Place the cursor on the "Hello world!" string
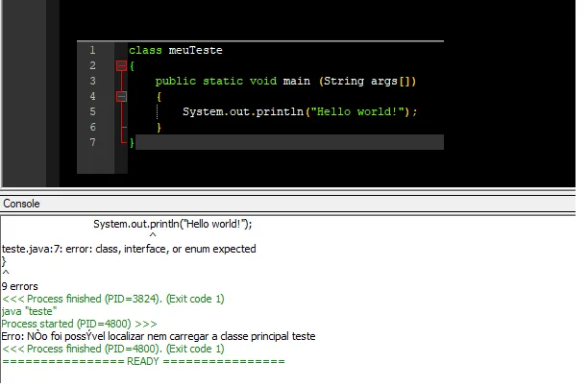 (x=357, y=111)
